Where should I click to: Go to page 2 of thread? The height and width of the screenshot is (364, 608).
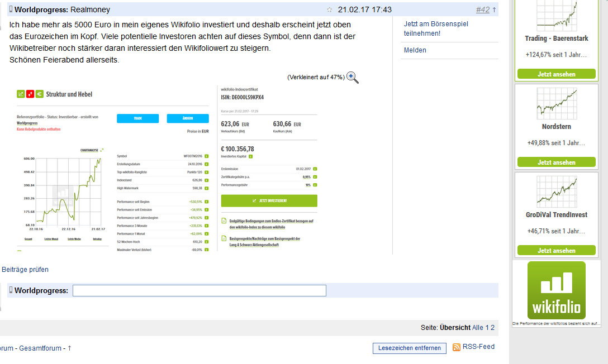[492, 328]
